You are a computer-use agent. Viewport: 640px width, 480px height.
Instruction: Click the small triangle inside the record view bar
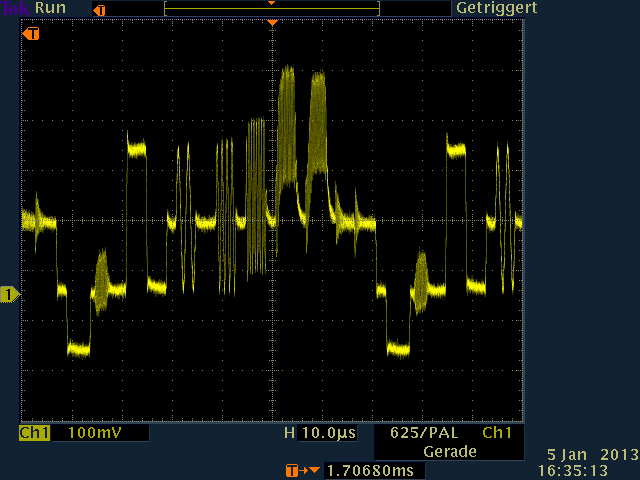coord(271,4)
